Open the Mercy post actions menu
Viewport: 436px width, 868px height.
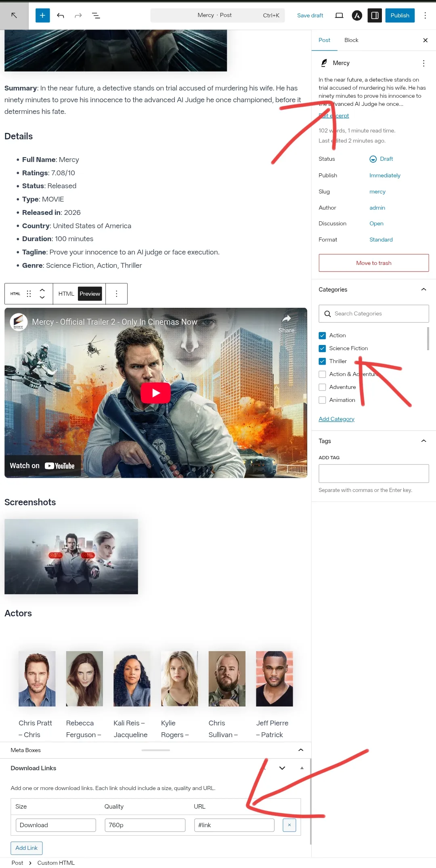pos(423,63)
